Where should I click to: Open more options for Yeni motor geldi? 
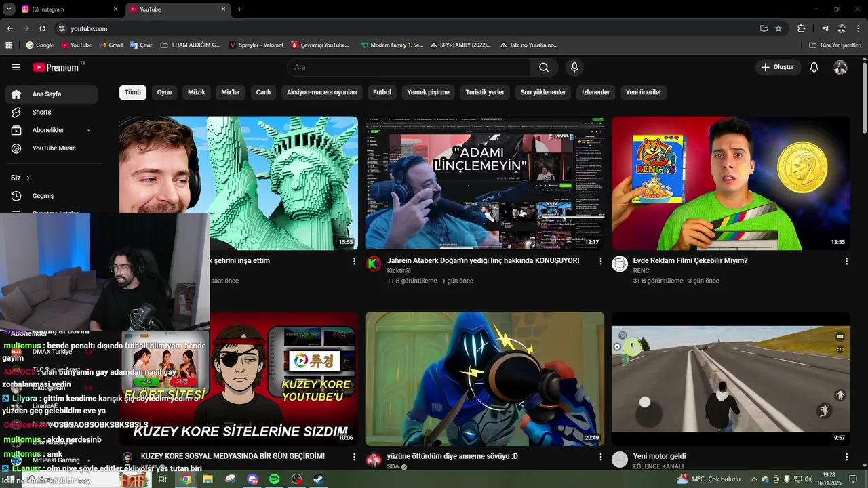click(x=846, y=457)
